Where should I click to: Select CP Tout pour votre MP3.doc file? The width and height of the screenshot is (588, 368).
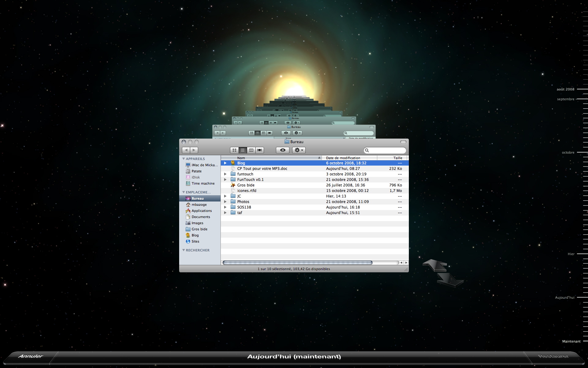click(x=315, y=169)
